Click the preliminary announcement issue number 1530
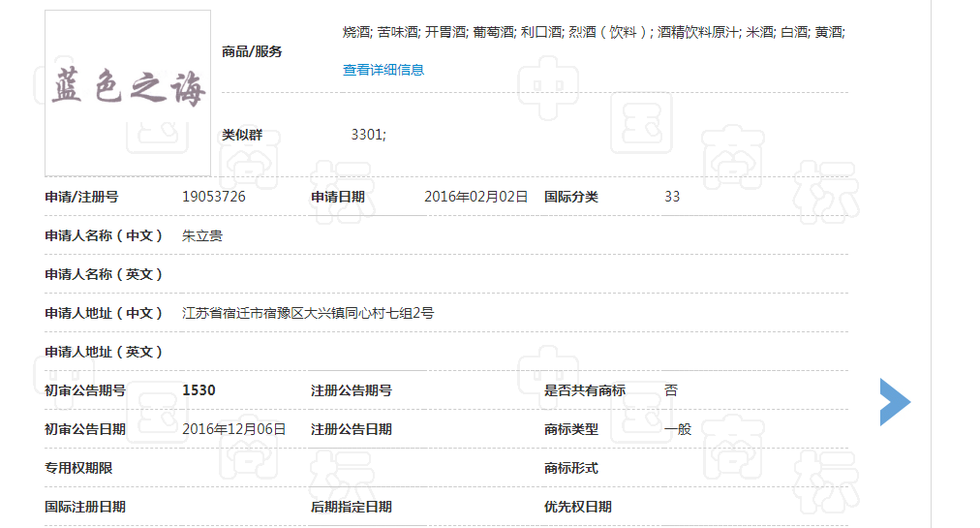 point(199,390)
